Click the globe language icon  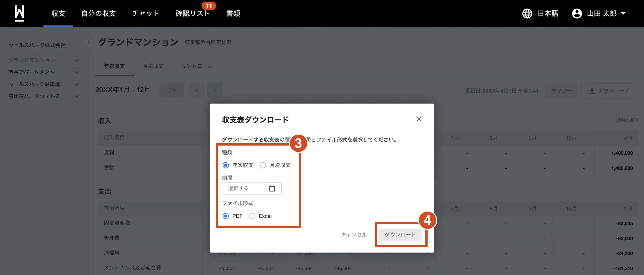point(527,14)
